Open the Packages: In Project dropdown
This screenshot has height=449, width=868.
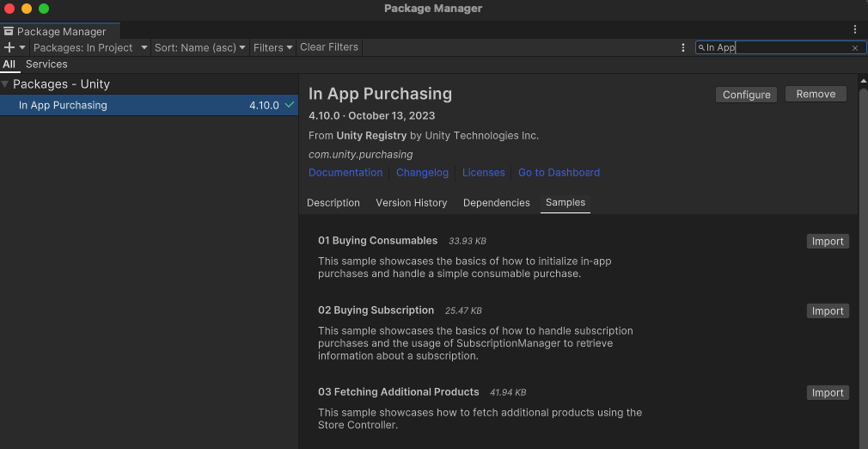90,47
